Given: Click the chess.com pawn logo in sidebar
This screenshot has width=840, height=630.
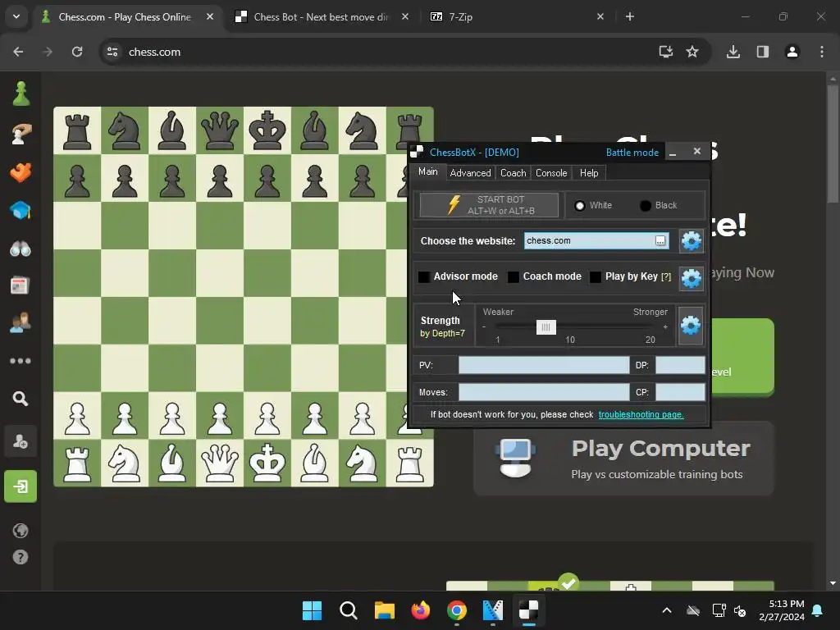Looking at the screenshot, I should (x=21, y=94).
